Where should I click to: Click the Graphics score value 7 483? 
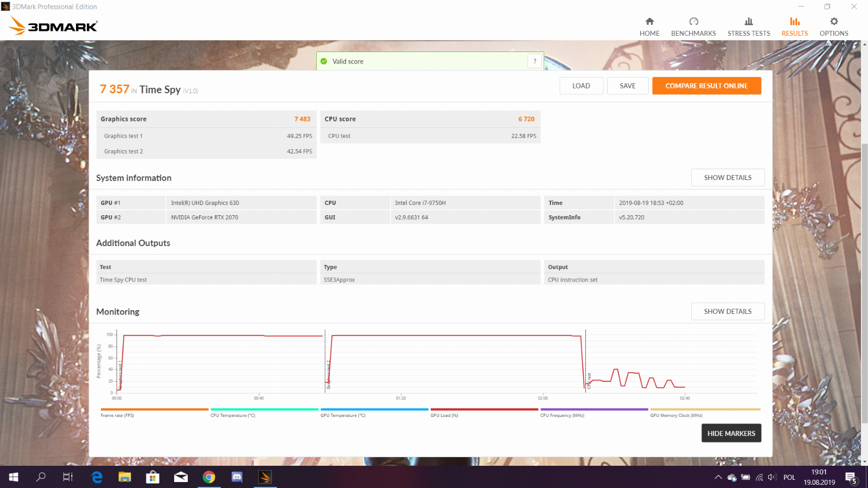tap(302, 119)
